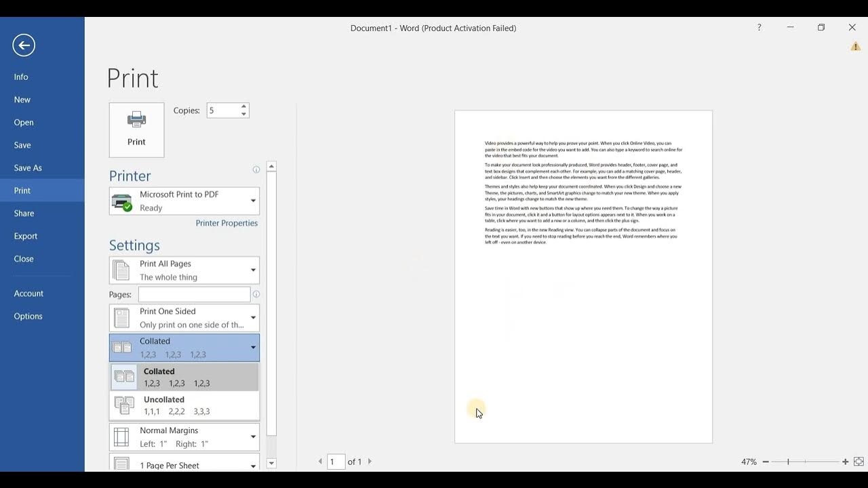Open the Print All Pages dropdown
This screenshot has height=488, width=868.
253,270
